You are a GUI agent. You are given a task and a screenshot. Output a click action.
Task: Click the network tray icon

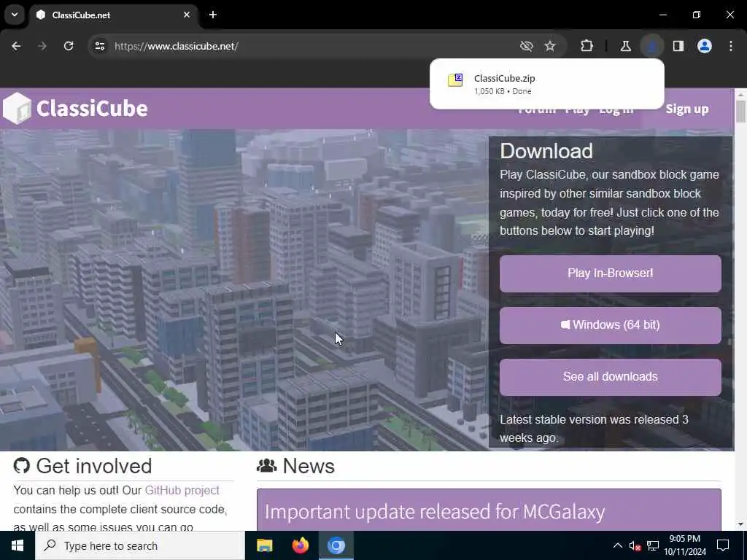pyautogui.click(x=653, y=545)
